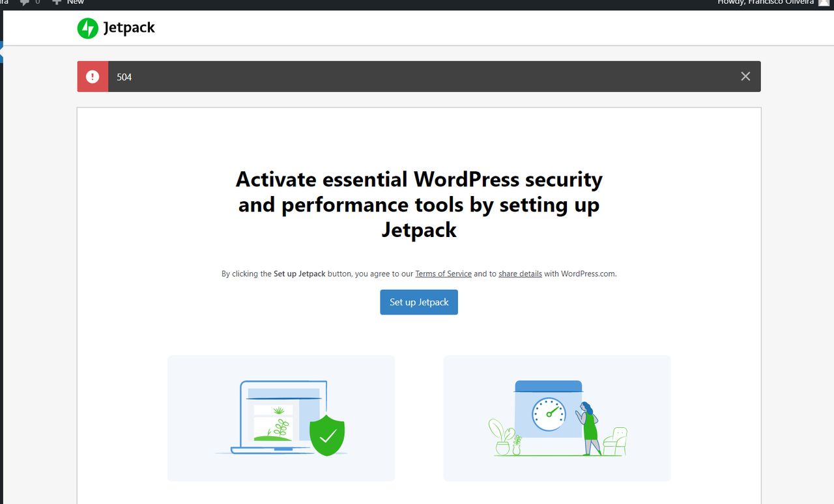
Task: Click the laptop security shield illustration
Action: pyautogui.click(x=281, y=418)
